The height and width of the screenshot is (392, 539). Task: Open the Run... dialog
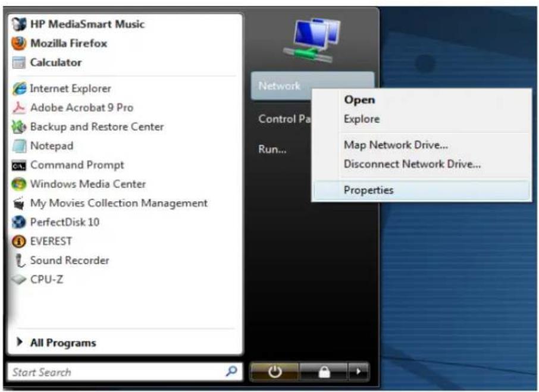coord(272,149)
